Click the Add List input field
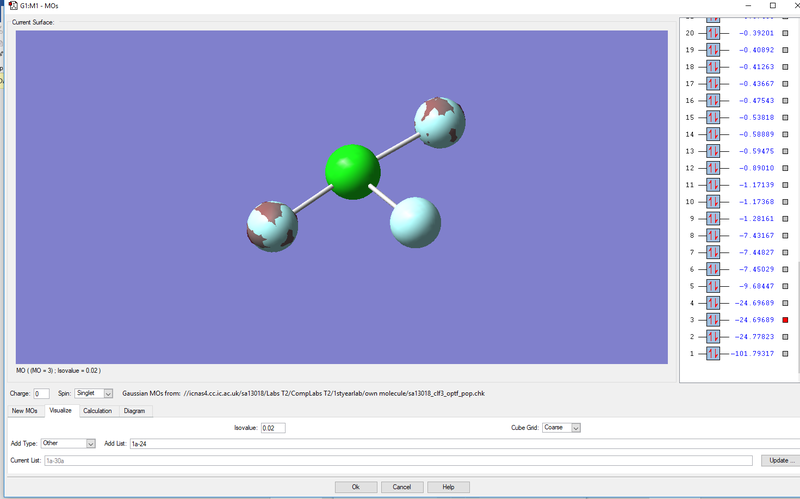The image size is (800, 499). coord(464,443)
